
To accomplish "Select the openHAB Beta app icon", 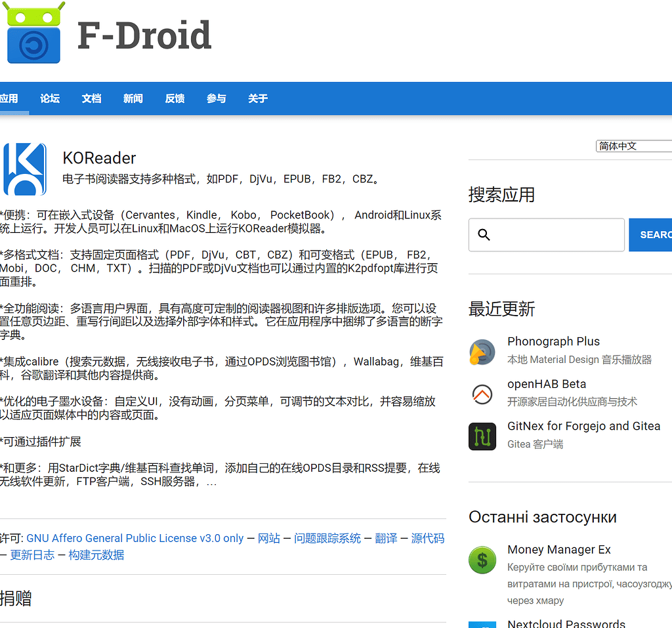I will [x=482, y=394].
